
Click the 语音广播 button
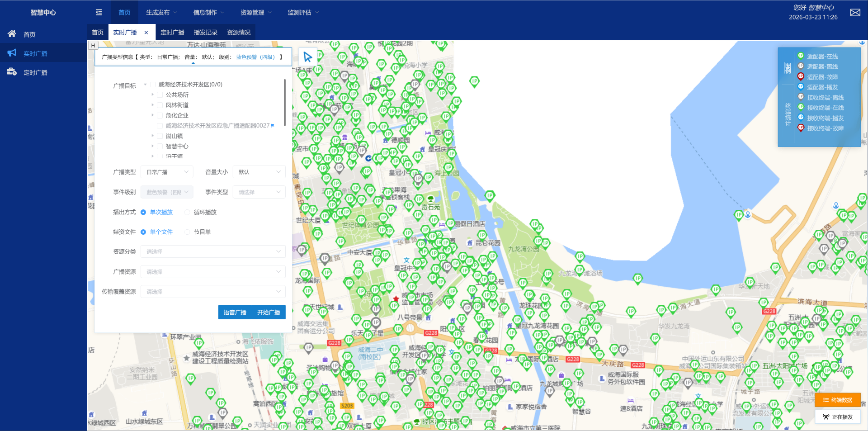[235, 313]
